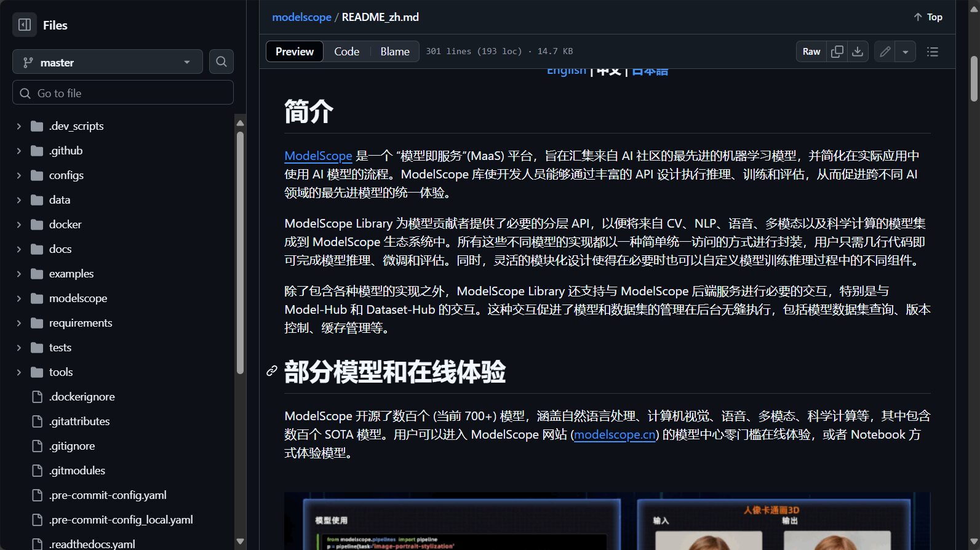Expand the tests folder chevron
Image resolution: width=980 pixels, height=550 pixels.
pos(18,348)
